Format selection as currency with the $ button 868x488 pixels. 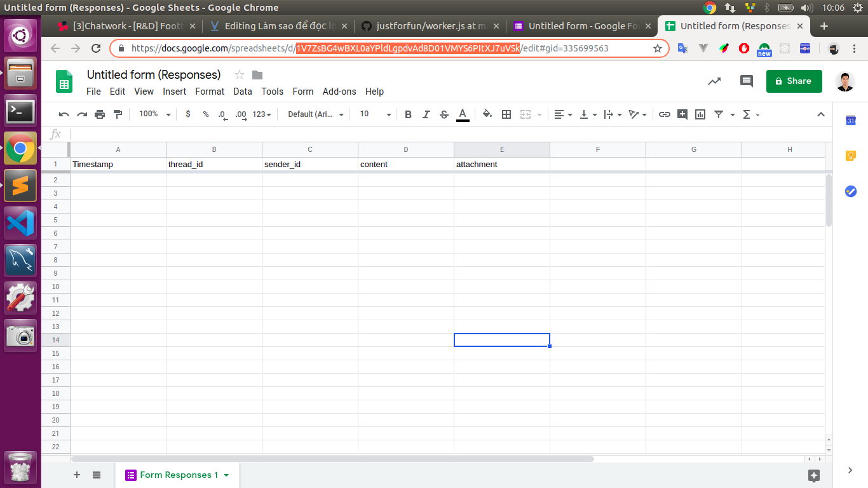(188, 114)
